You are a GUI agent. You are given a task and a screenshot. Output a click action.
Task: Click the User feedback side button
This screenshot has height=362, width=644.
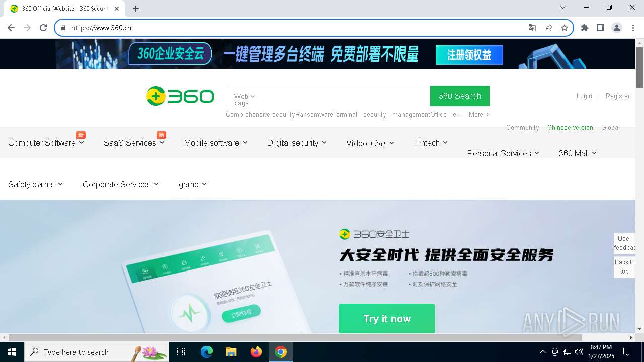coord(624,243)
